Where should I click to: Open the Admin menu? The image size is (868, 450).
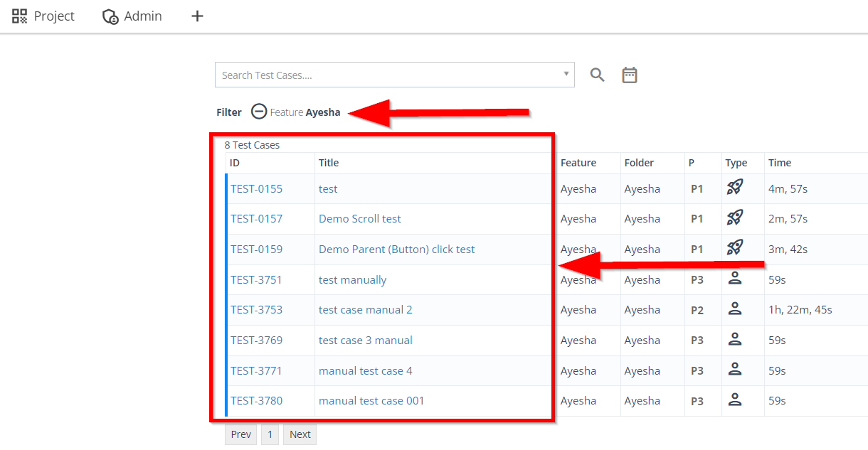[x=132, y=16]
